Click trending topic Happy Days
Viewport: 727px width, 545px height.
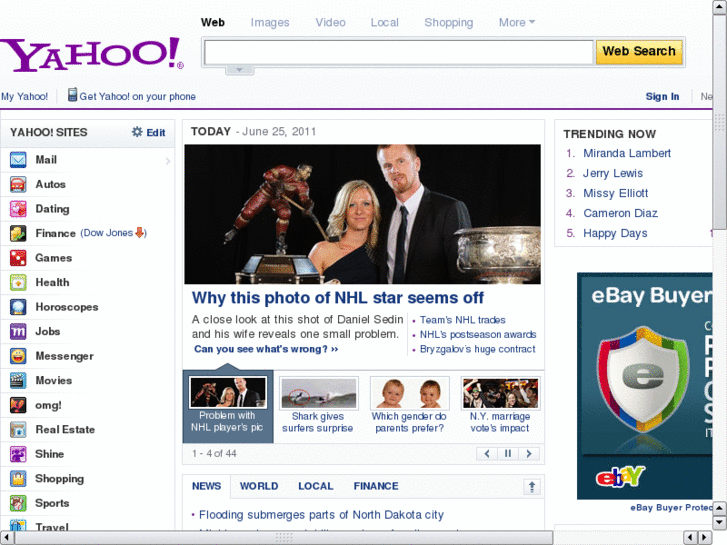pyautogui.click(x=615, y=233)
